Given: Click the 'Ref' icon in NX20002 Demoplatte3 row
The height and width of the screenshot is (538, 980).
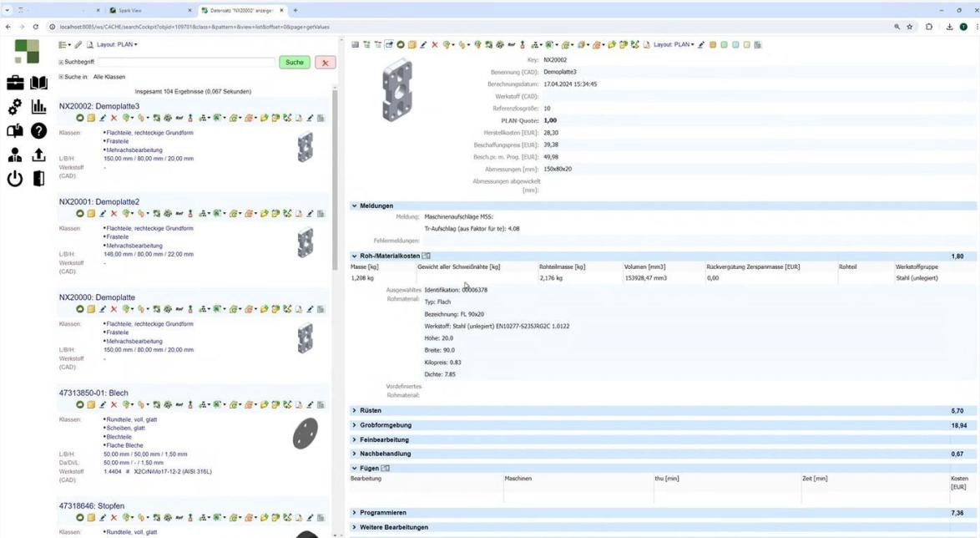Looking at the screenshot, I should 179,118.
